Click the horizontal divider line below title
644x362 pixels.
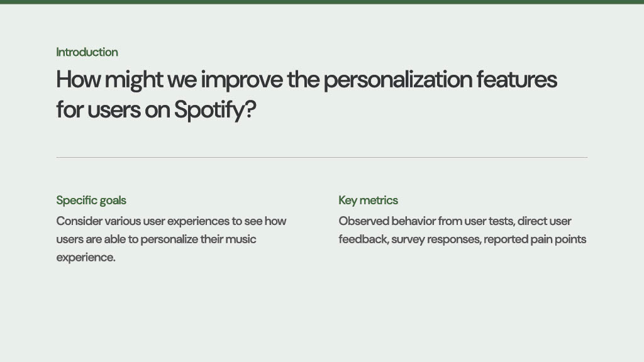pos(321,157)
